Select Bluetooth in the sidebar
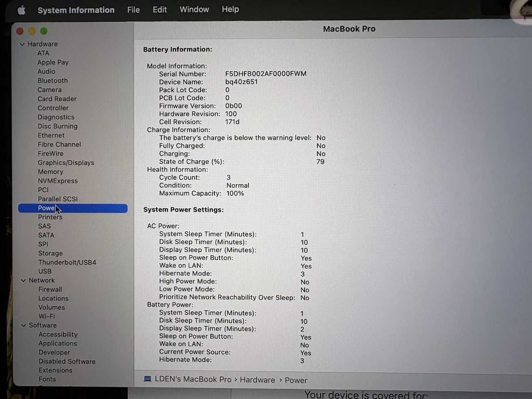The width and height of the screenshot is (532, 399). [52, 81]
